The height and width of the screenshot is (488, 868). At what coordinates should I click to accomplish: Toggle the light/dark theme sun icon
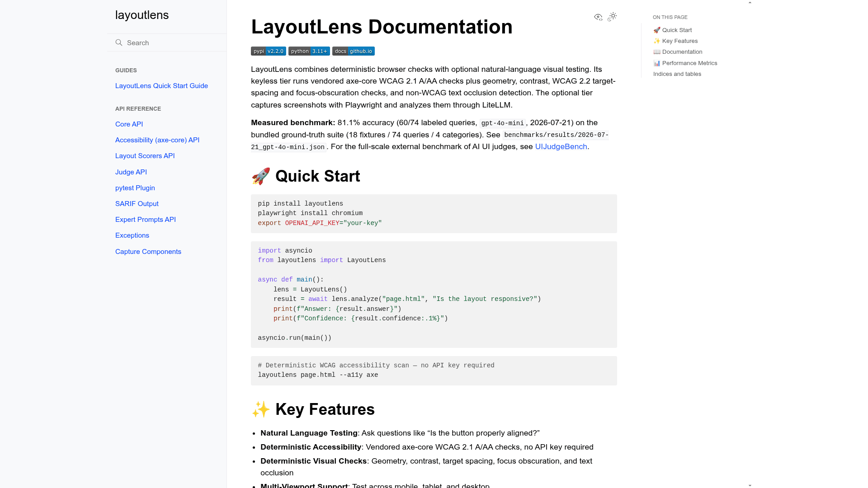point(613,17)
